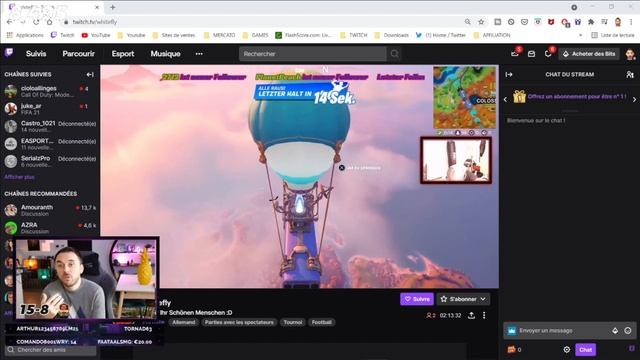
Task: Click the red cat extension icon
Action: pos(551,22)
